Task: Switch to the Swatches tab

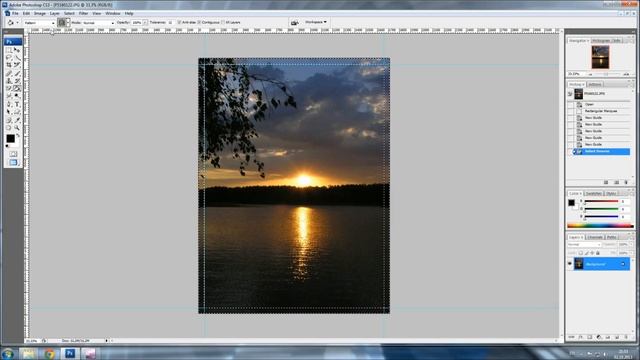Action: (x=593, y=193)
